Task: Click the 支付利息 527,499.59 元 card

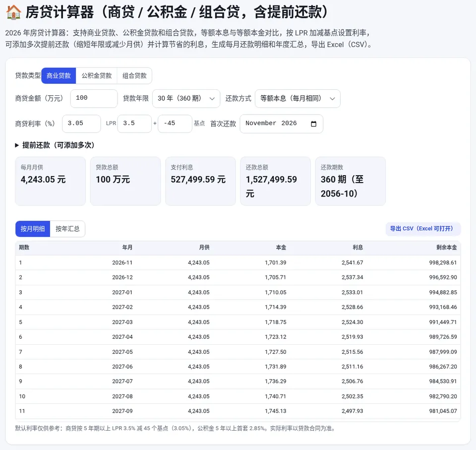Action: point(200,181)
